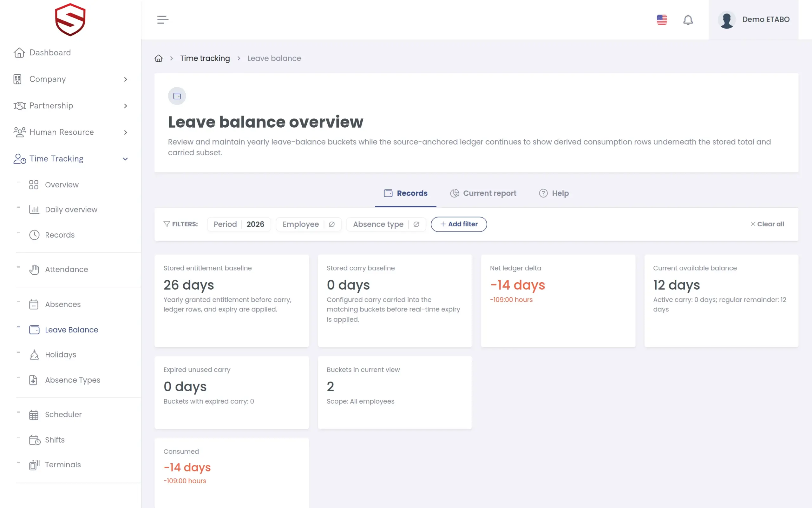Viewport: 812px width, 508px height.
Task: Click the Holidays party icon
Action: click(34, 355)
